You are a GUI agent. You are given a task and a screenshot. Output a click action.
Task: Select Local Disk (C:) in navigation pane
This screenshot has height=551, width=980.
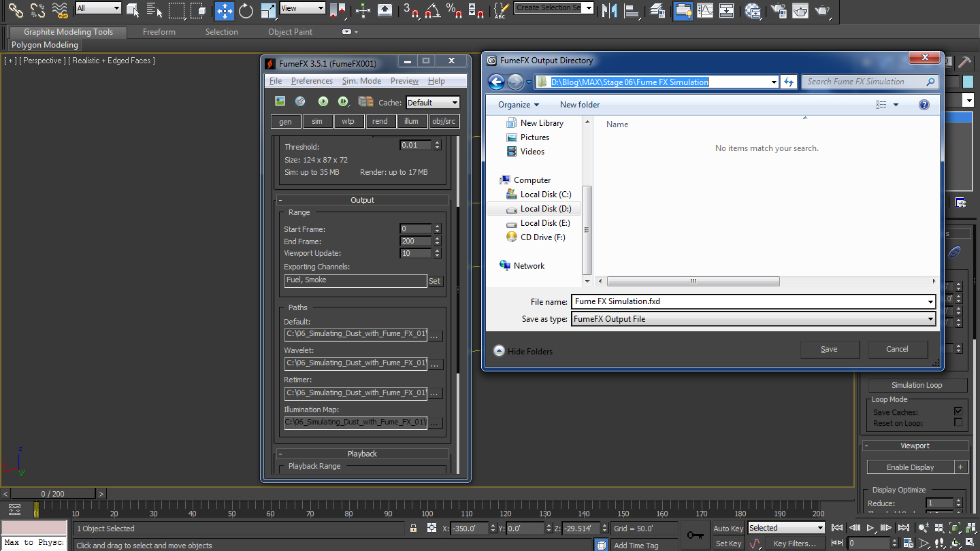[x=546, y=195]
